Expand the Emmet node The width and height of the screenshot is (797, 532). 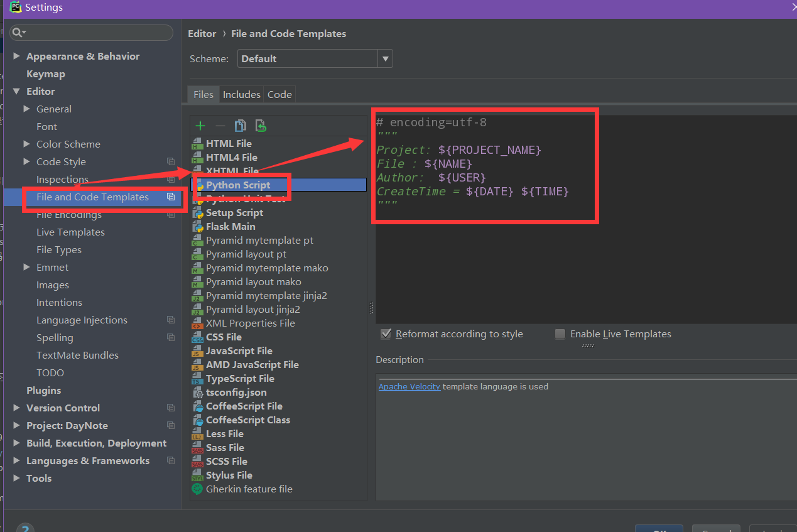click(26, 267)
